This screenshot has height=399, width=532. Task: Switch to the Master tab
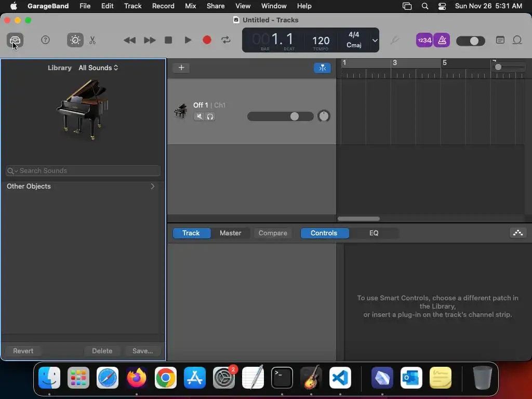pos(230,233)
